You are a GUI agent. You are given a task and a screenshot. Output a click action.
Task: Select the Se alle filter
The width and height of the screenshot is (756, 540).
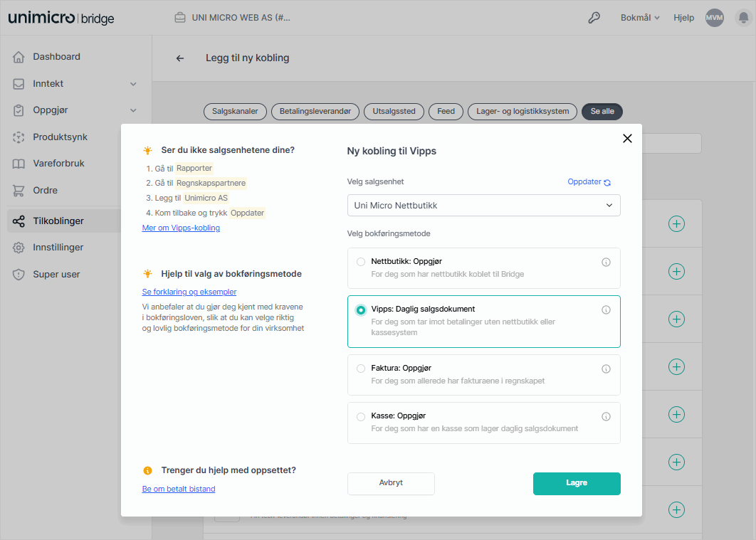(602, 111)
